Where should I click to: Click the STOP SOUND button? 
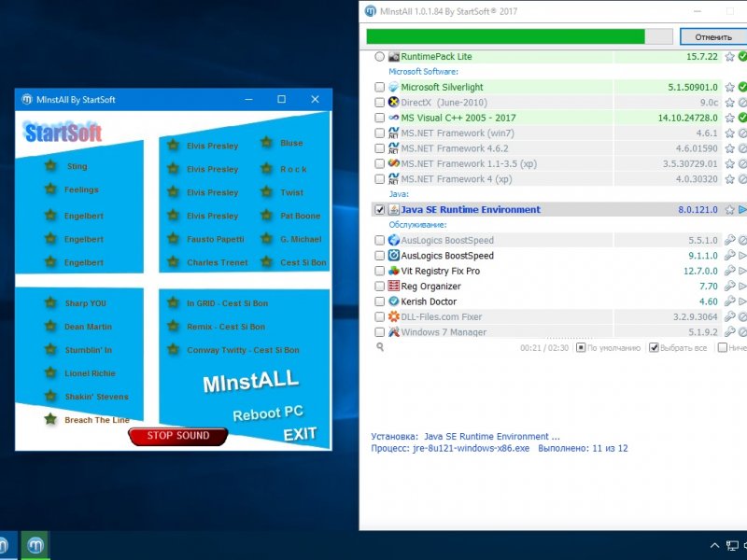click(x=178, y=436)
